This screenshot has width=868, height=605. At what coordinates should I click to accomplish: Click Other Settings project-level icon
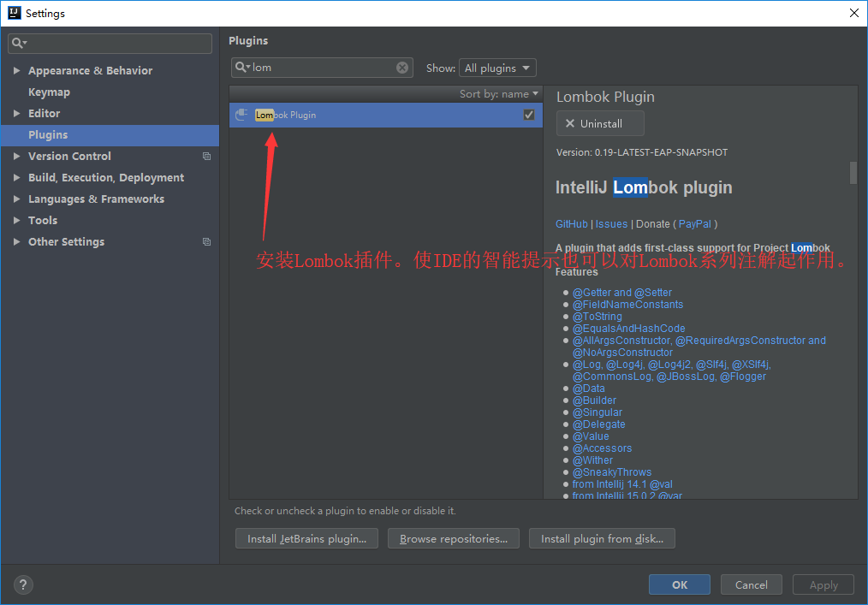[x=206, y=242]
